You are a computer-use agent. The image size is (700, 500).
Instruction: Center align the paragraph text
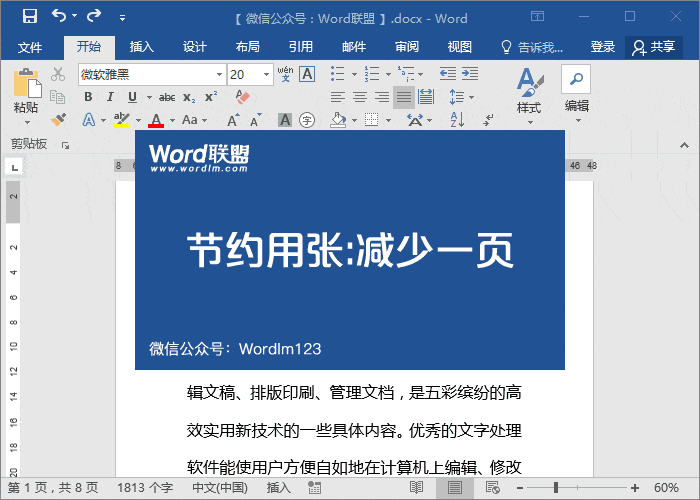(x=360, y=97)
